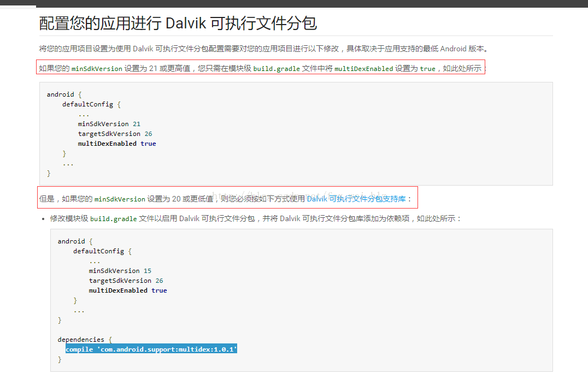Click the line 'minSdkVersion 21' in first code block

[109, 124]
